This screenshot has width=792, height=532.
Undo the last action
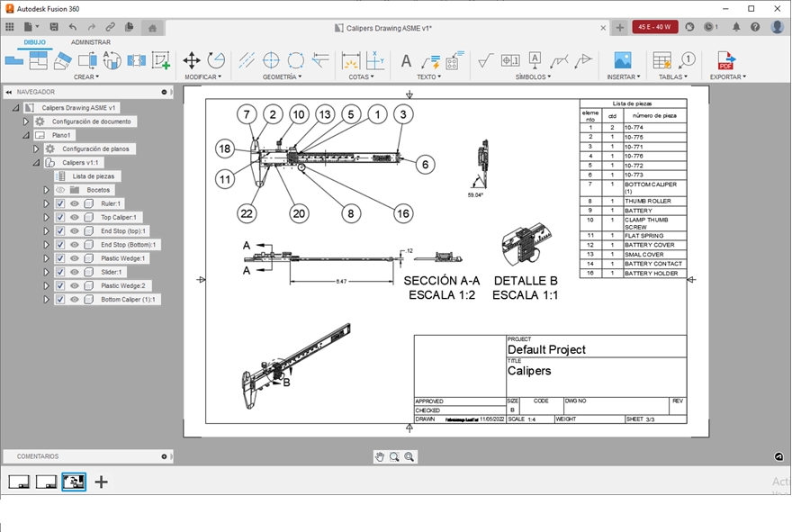tap(73, 27)
